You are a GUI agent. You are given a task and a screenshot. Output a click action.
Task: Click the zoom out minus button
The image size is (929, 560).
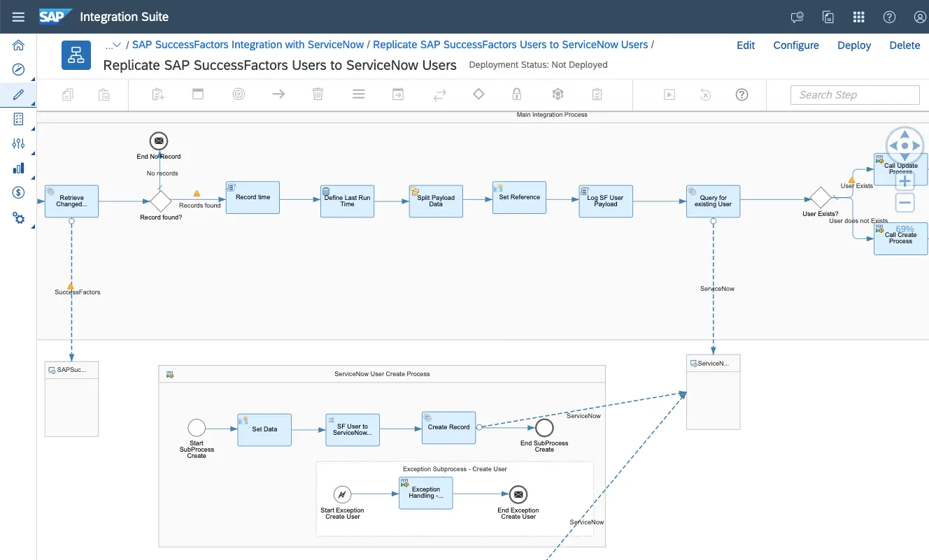click(x=905, y=203)
